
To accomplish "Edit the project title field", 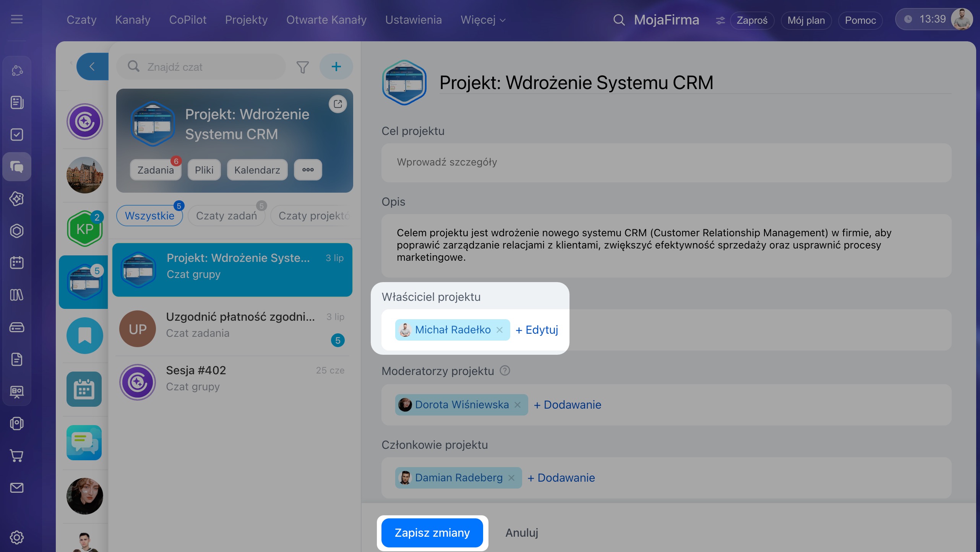I will point(695,83).
